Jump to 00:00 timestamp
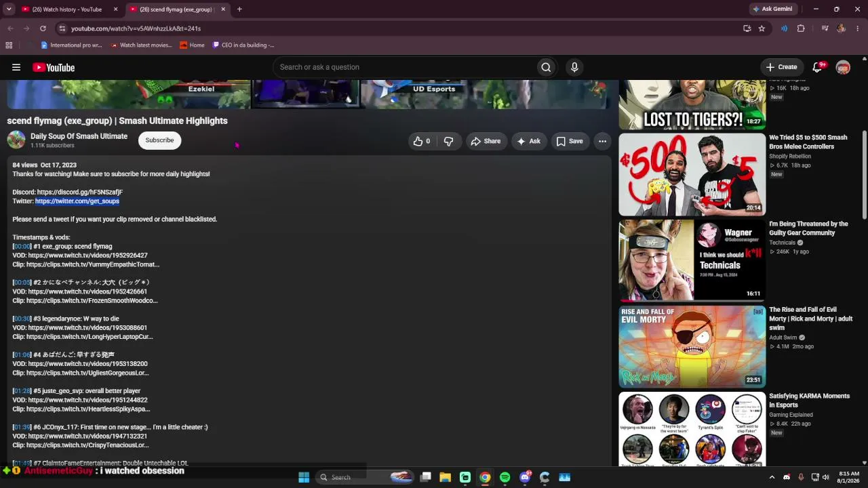The image size is (868, 488). (22, 247)
